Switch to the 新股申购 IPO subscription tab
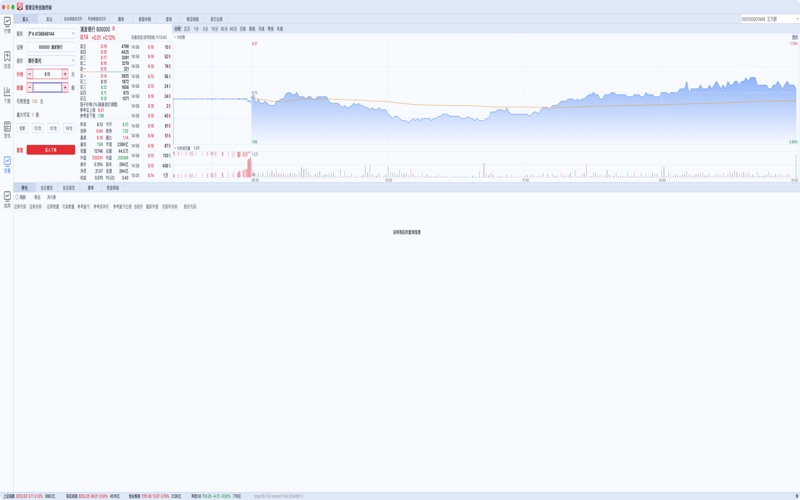This screenshot has width=800, height=500. pos(145,19)
